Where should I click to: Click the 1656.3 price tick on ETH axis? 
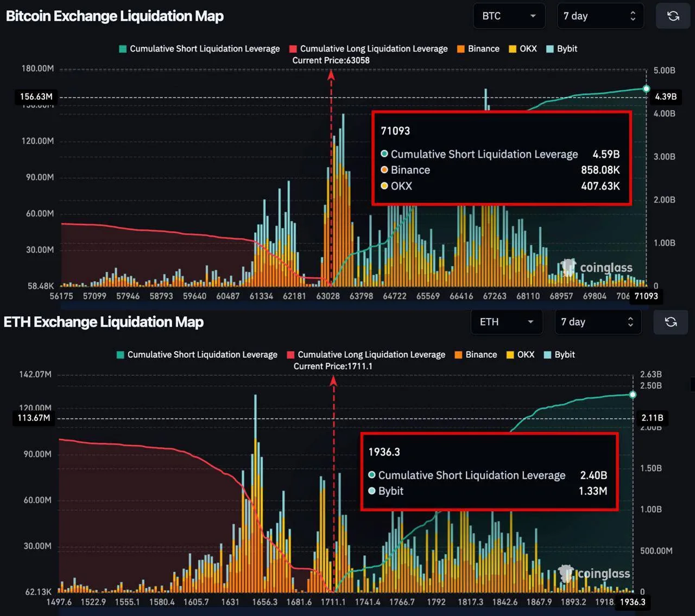[264, 602]
